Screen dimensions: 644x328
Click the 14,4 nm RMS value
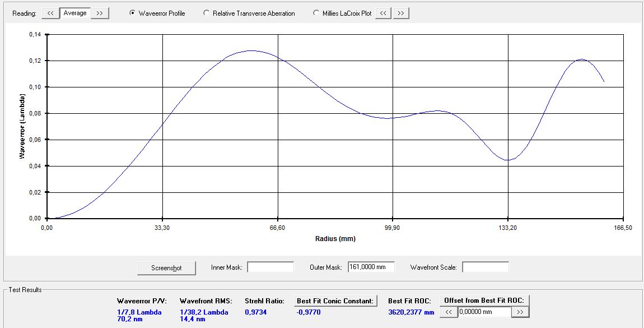193,319
